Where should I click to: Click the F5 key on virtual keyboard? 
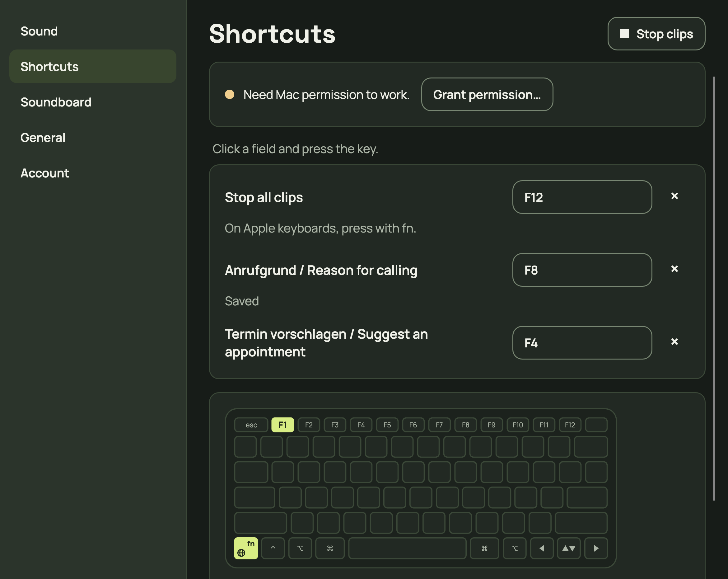[x=387, y=425]
